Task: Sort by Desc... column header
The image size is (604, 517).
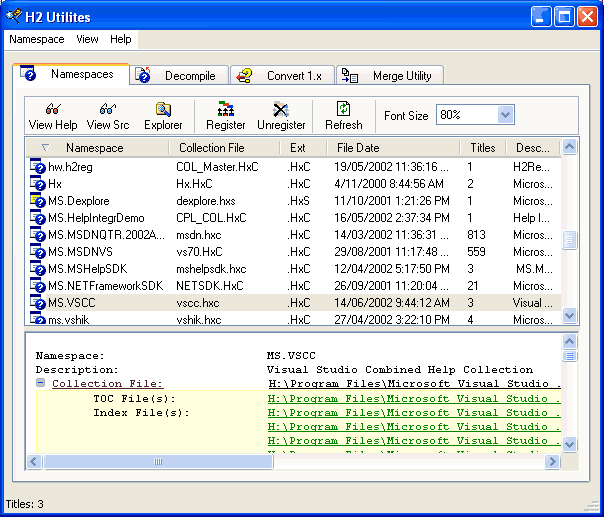Action: point(533,148)
